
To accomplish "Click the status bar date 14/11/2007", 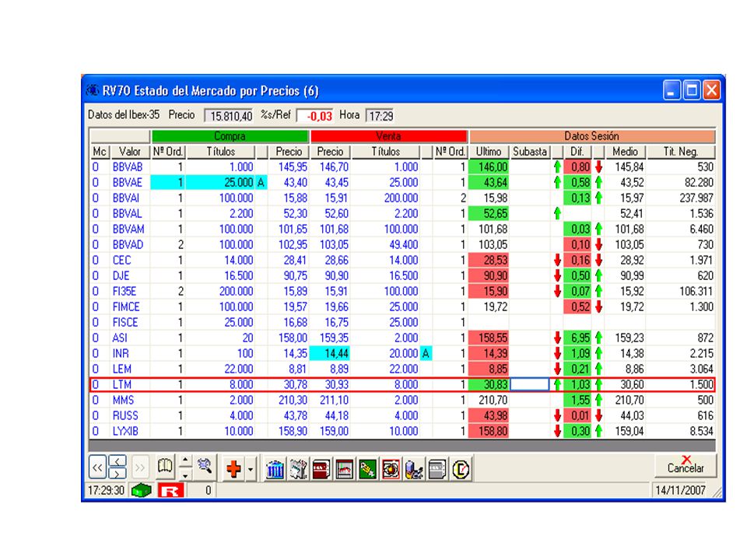I will (x=680, y=491).
